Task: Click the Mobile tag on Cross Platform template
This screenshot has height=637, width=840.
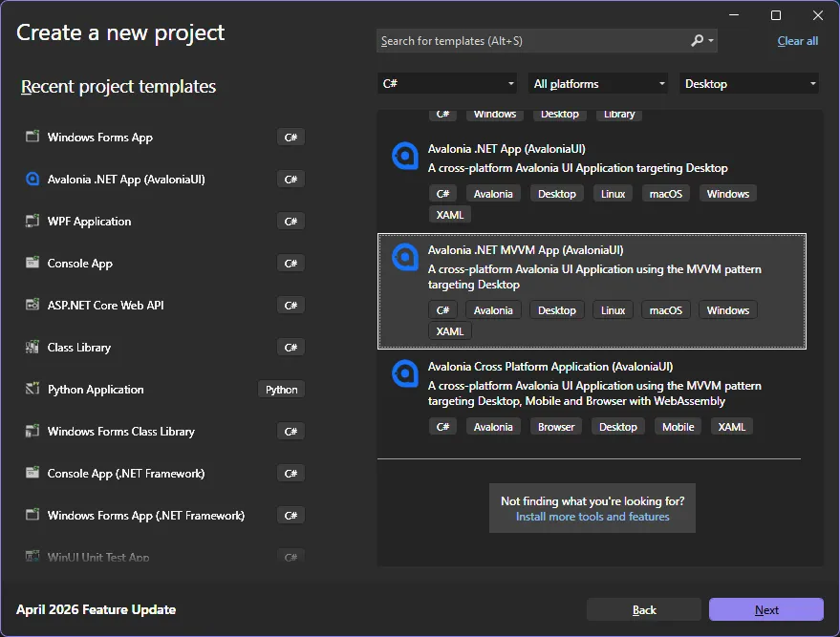Action: point(678,427)
